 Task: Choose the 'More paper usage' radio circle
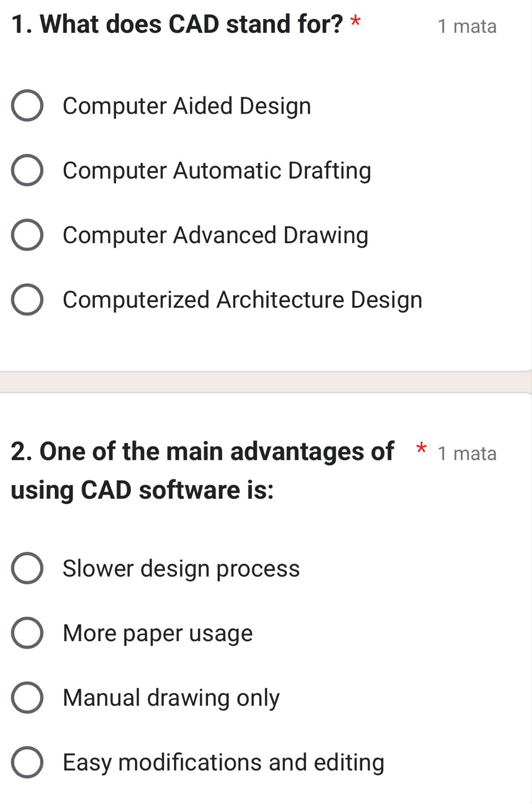tap(27, 633)
